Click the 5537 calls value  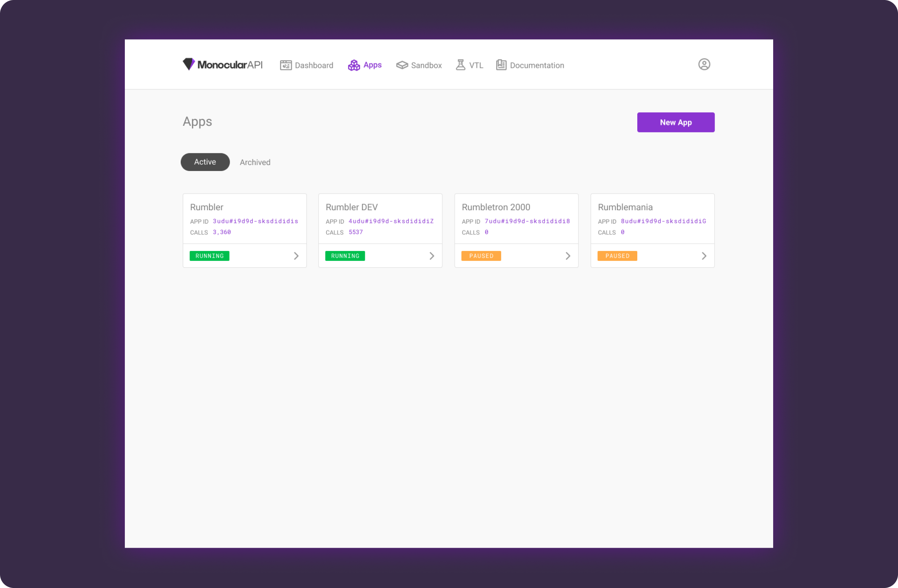pyautogui.click(x=356, y=232)
